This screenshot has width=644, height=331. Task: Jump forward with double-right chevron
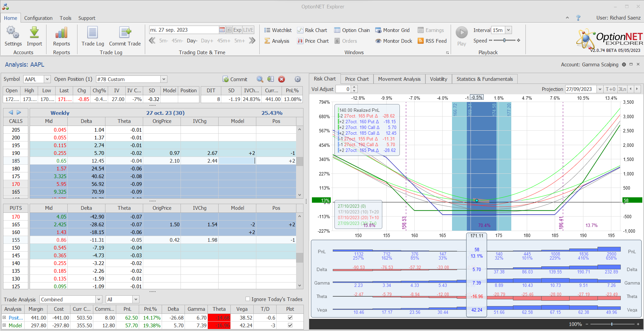point(252,41)
